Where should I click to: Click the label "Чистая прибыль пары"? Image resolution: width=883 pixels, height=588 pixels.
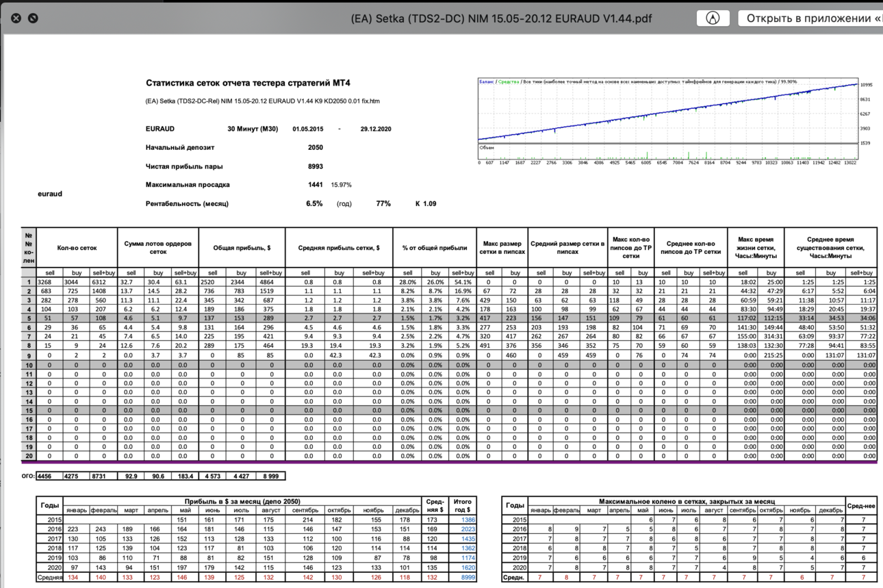tap(184, 166)
